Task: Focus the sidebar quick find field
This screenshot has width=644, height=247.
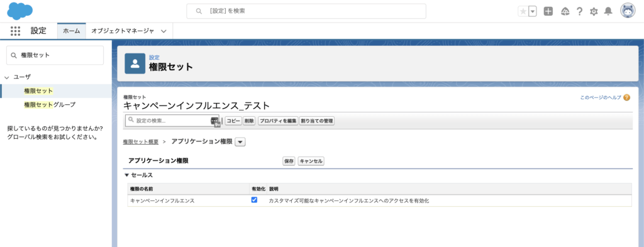Action: pyautogui.click(x=55, y=55)
